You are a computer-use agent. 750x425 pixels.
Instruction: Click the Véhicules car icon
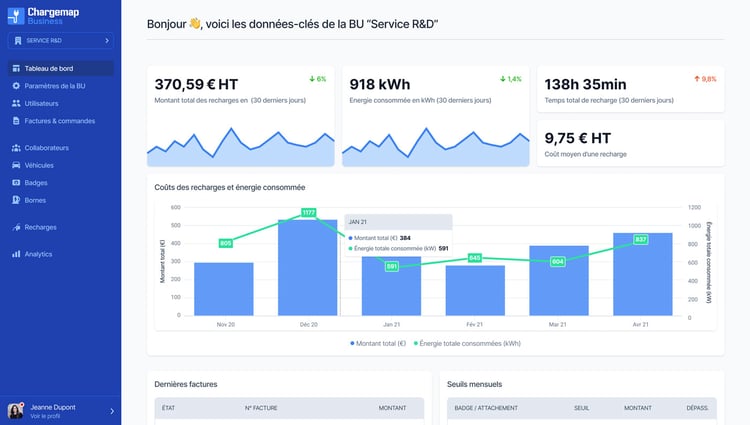pyautogui.click(x=16, y=165)
